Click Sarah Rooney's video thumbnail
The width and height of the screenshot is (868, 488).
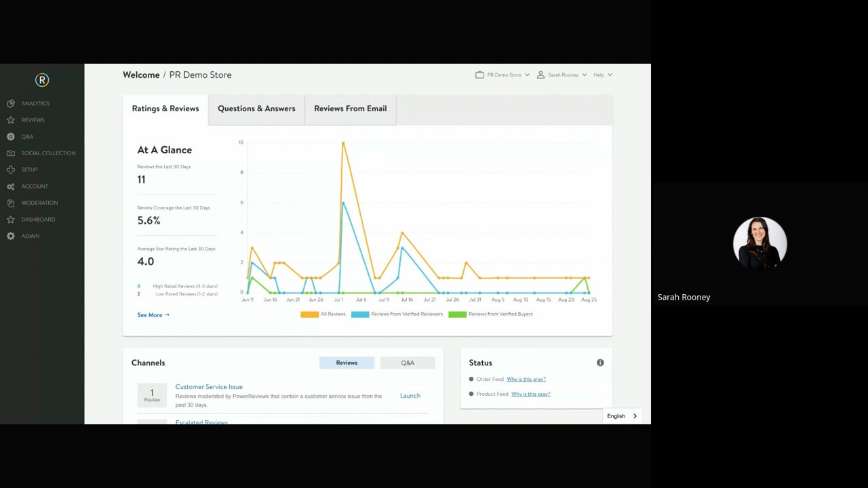(759, 243)
